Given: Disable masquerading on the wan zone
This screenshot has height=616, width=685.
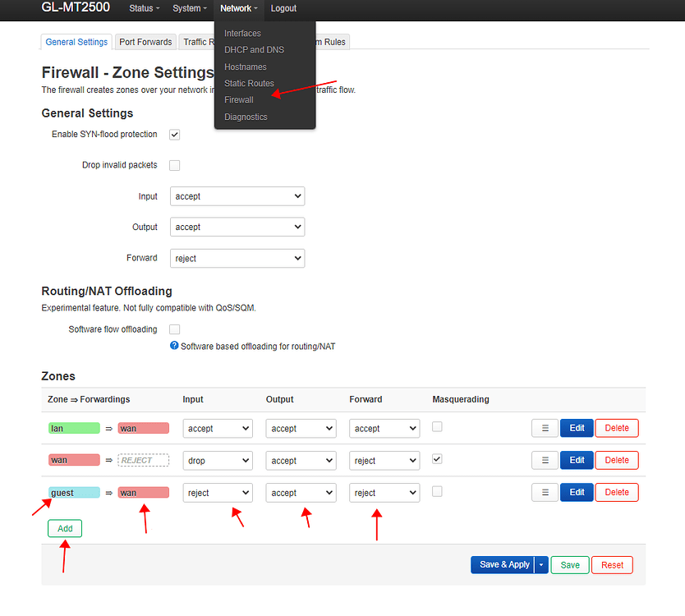Looking at the screenshot, I should tap(436, 459).
